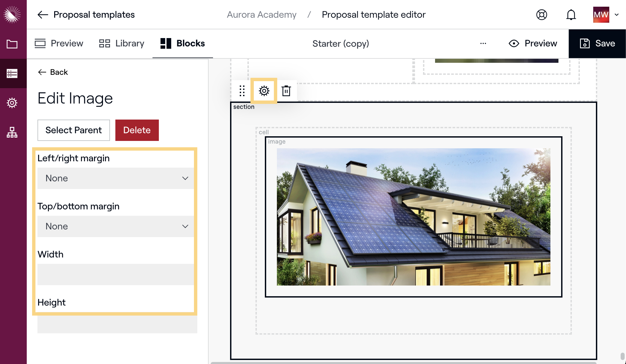
Task: Expand Top/bottom margin dropdown
Action: (115, 226)
